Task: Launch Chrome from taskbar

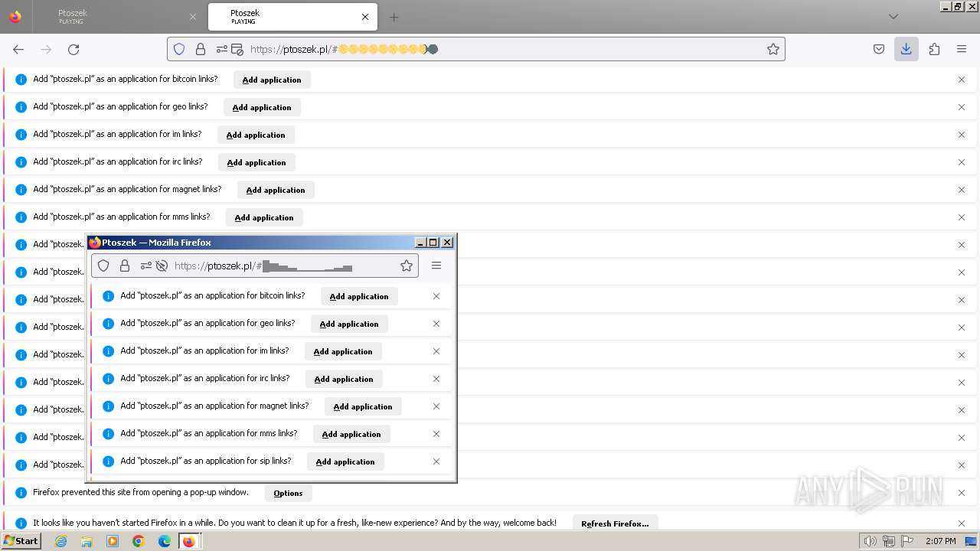Action: [x=139, y=541]
